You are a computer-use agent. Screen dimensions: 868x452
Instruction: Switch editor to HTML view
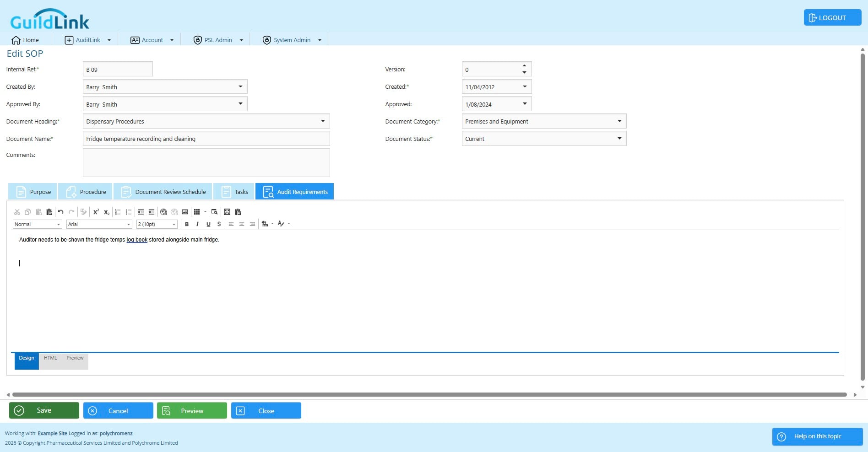coord(50,361)
